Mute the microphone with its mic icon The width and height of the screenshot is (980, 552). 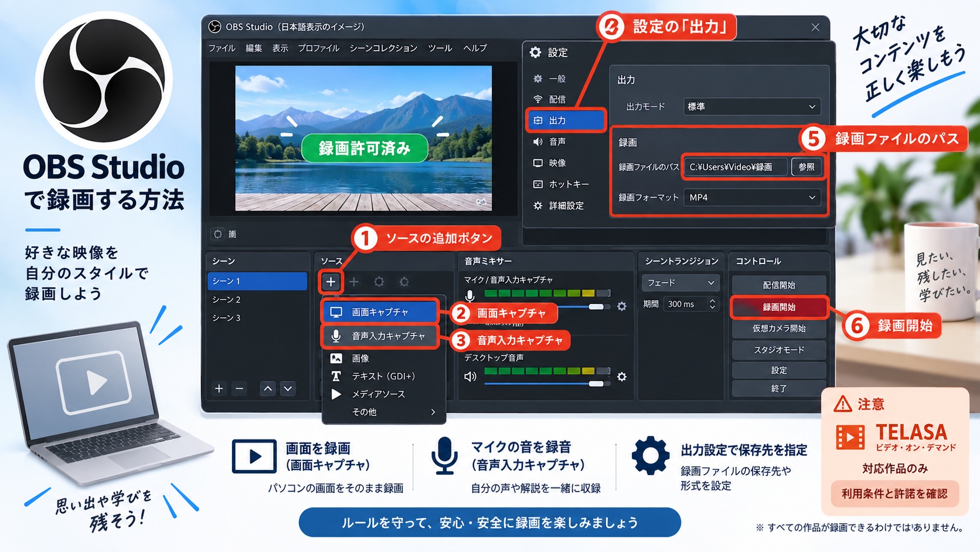(469, 295)
